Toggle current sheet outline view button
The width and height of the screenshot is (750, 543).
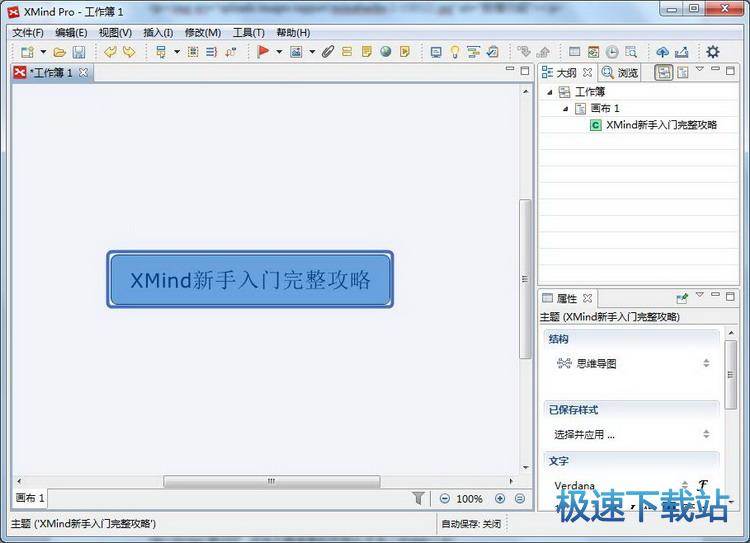coord(683,72)
